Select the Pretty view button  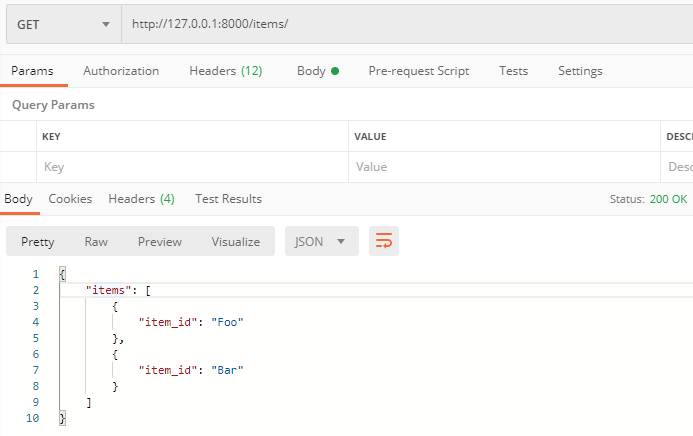click(x=38, y=241)
